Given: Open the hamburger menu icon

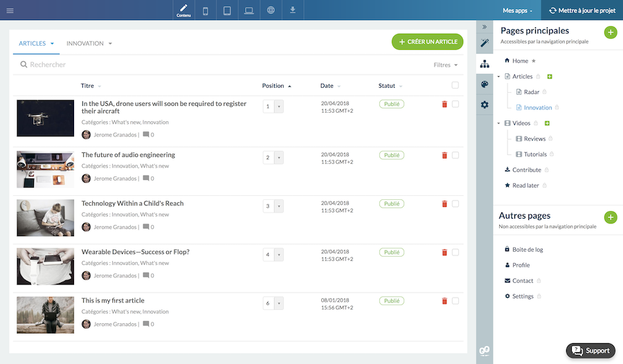Looking at the screenshot, I should (10, 10).
